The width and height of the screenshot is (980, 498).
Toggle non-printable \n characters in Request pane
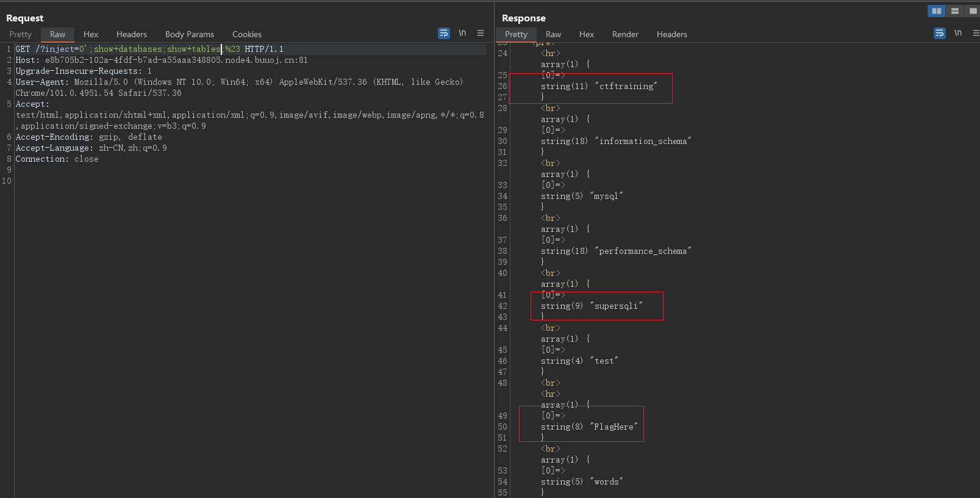[462, 33]
